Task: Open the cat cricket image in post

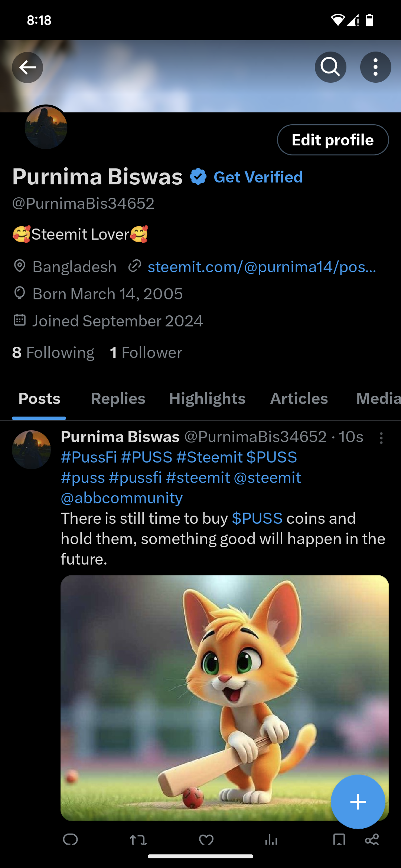Action: (x=225, y=698)
